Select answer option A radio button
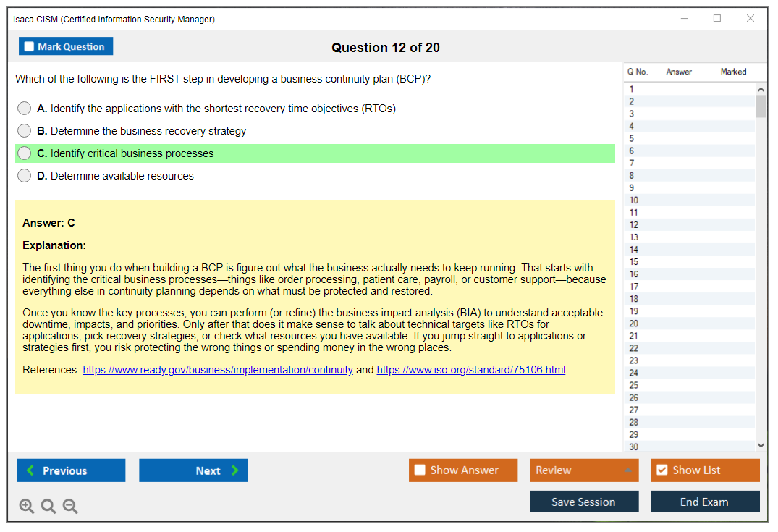The height and width of the screenshot is (532, 778). coord(24,109)
